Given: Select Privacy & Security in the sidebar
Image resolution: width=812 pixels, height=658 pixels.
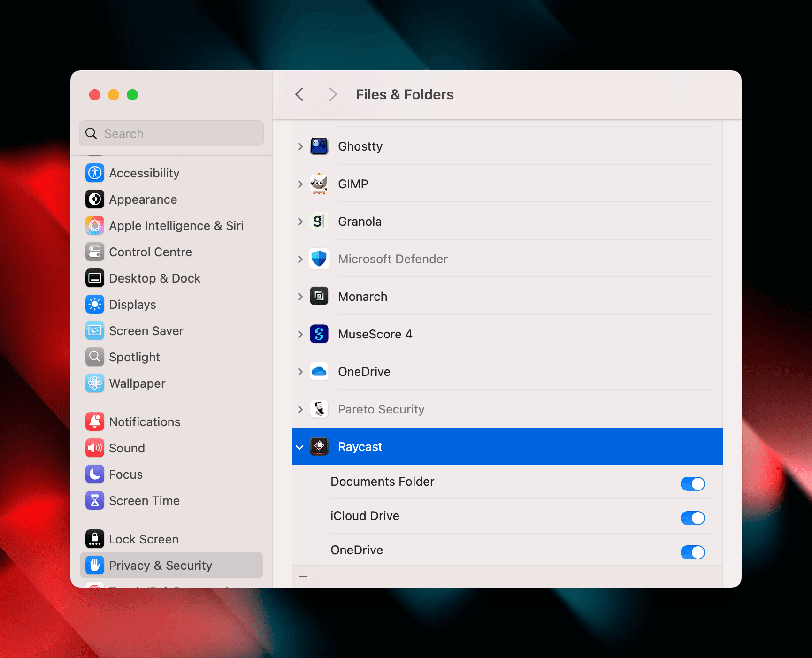Looking at the screenshot, I should point(161,565).
